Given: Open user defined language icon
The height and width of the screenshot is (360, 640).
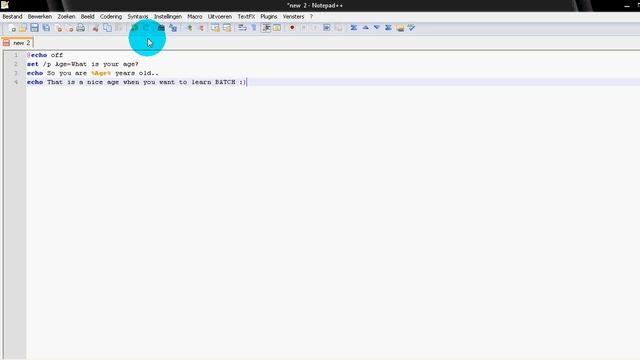Looking at the screenshot, I should point(277,28).
